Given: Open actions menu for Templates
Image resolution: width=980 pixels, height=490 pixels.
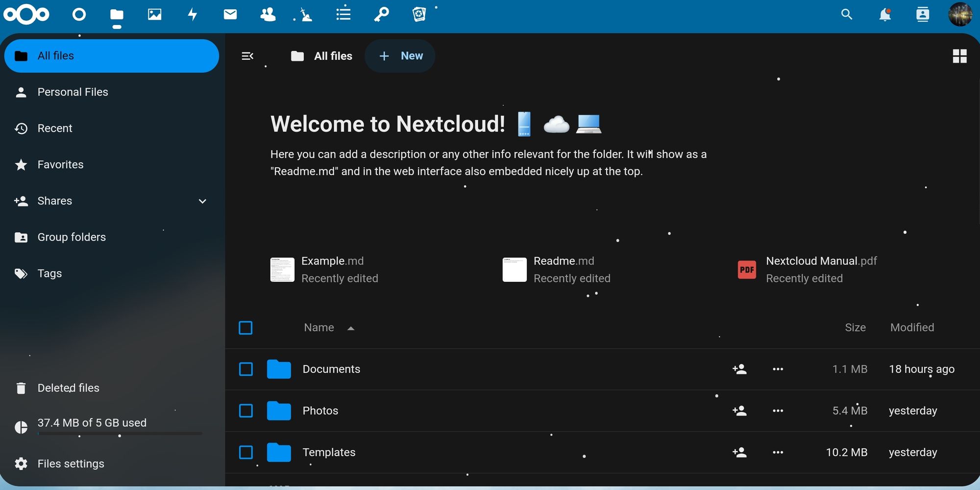Looking at the screenshot, I should (778, 452).
